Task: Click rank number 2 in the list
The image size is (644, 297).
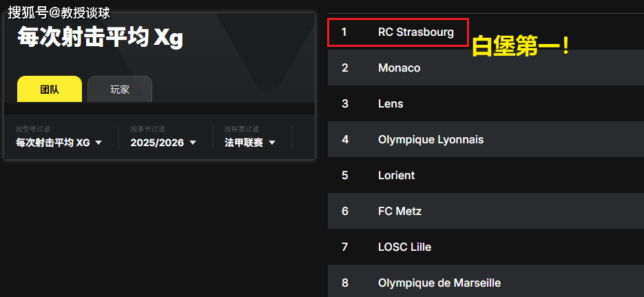Action: pyautogui.click(x=345, y=68)
